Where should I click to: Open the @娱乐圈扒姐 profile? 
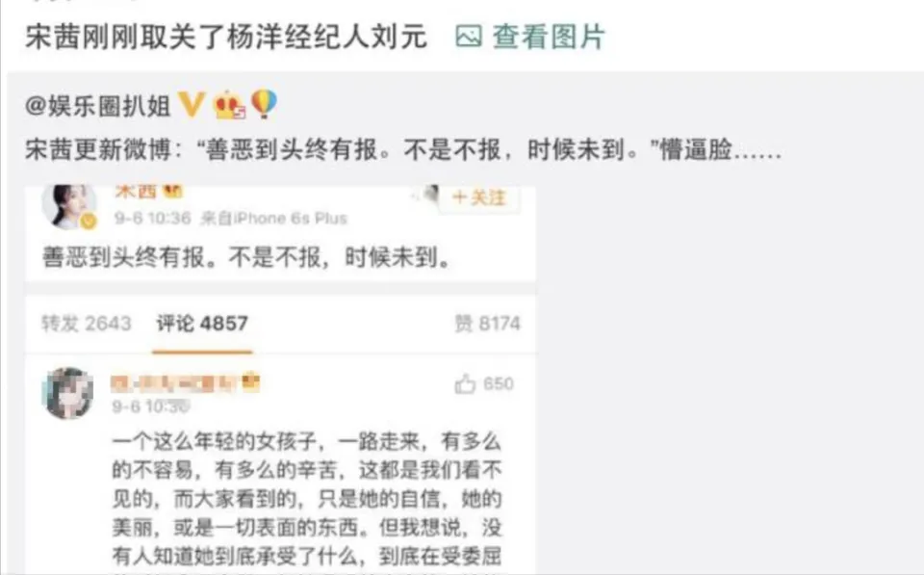coord(98,106)
